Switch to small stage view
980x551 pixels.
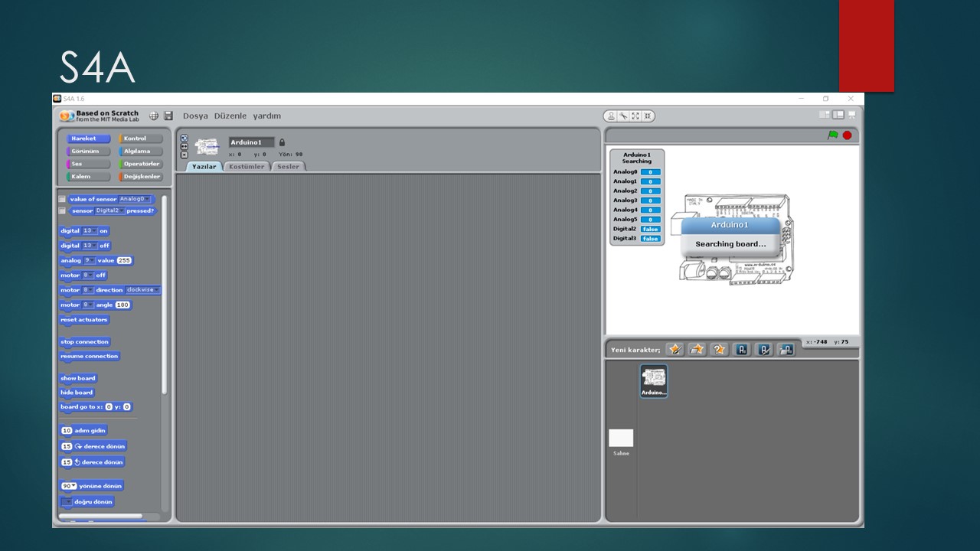click(x=825, y=115)
